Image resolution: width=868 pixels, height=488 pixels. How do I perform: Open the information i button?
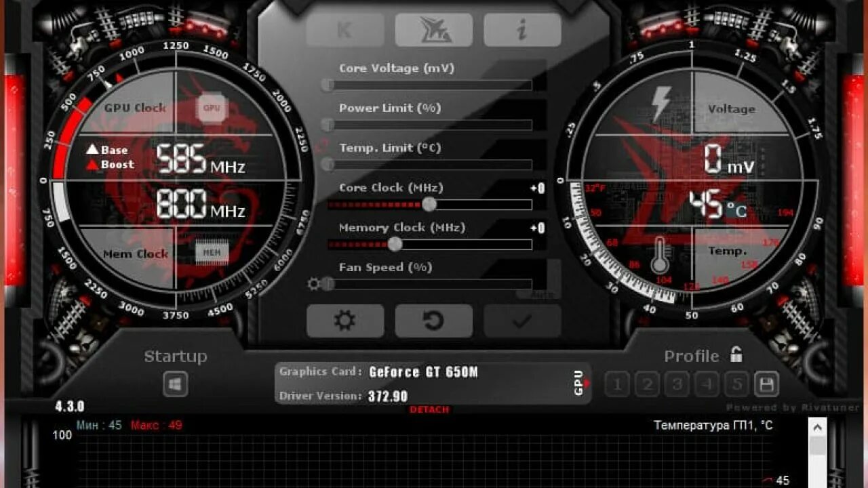click(x=522, y=30)
